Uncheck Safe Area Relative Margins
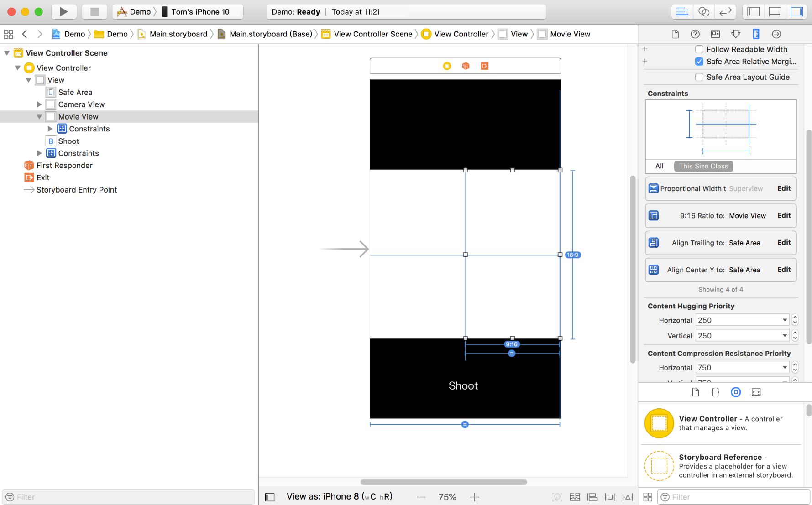The height and width of the screenshot is (505, 812). point(699,62)
